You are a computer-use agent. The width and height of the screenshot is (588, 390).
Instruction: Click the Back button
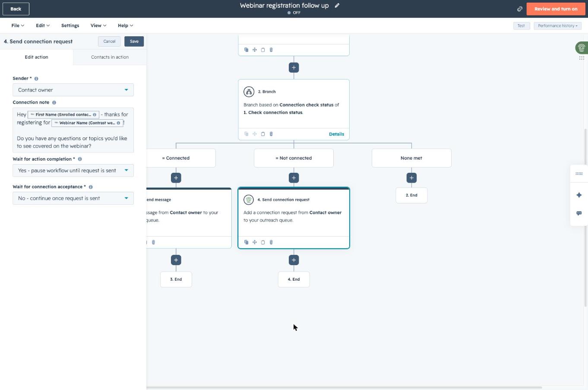click(x=16, y=9)
